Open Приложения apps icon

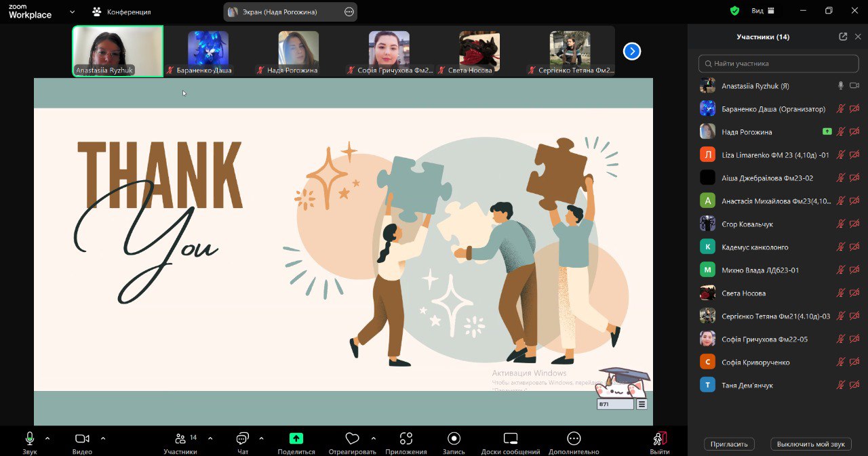point(406,443)
